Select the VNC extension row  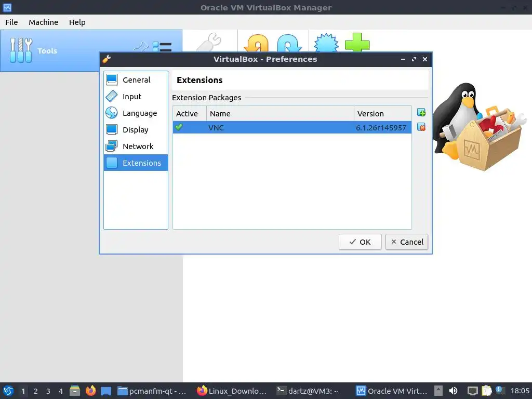click(x=292, y=128)
